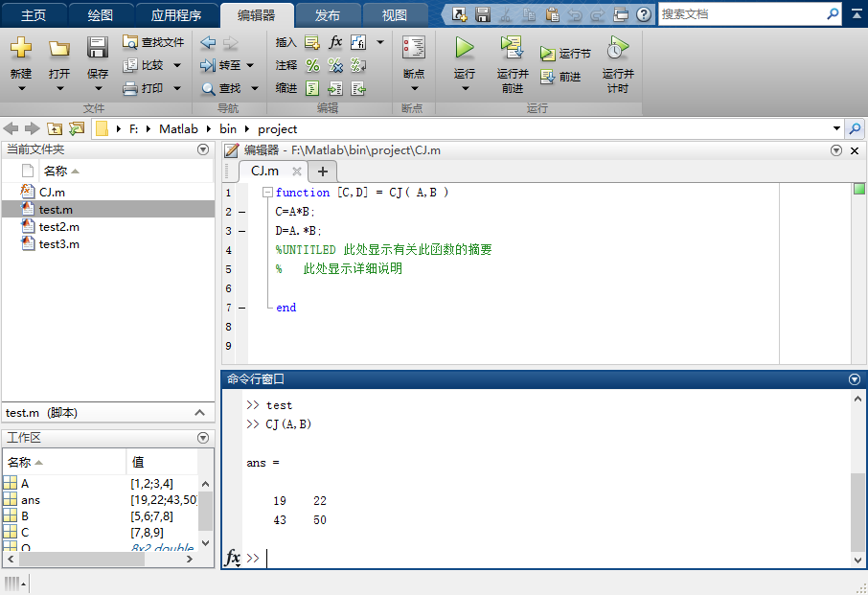Image resolution: width=868 pixels, height=595 pixels.
Task: Open the Breakpoints dropdown arrow
Action: (x=414, y=88)
